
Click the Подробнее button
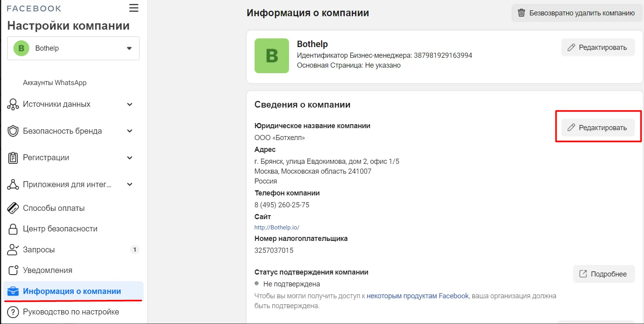(604, 274)
